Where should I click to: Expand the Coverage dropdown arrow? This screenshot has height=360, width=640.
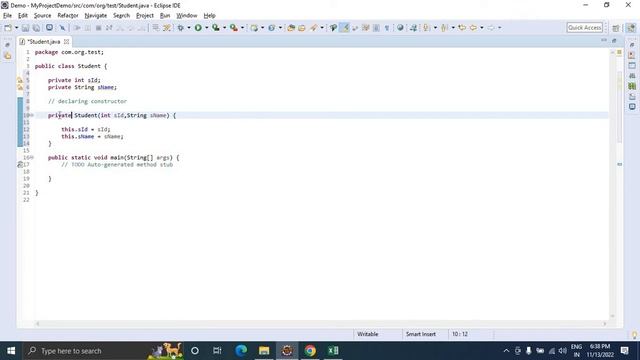point(224,28)
